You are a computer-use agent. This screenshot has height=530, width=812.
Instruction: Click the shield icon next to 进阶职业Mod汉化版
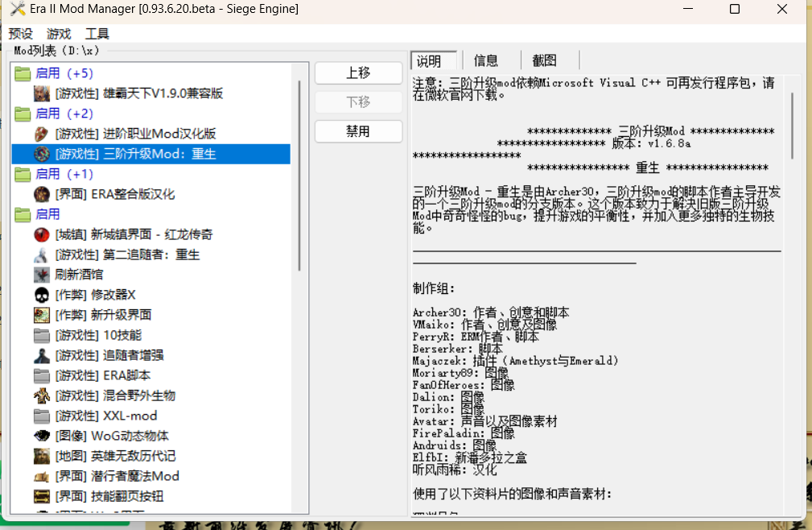point(42,134)
